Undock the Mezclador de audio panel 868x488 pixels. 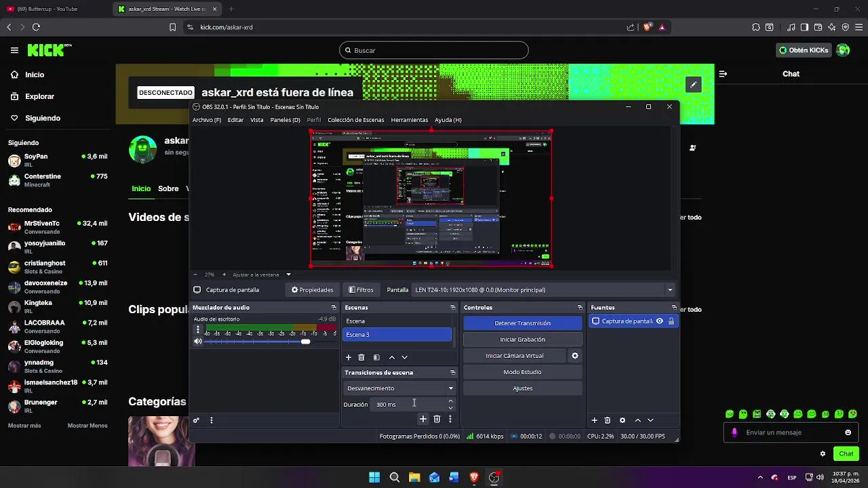click(334, 308)
